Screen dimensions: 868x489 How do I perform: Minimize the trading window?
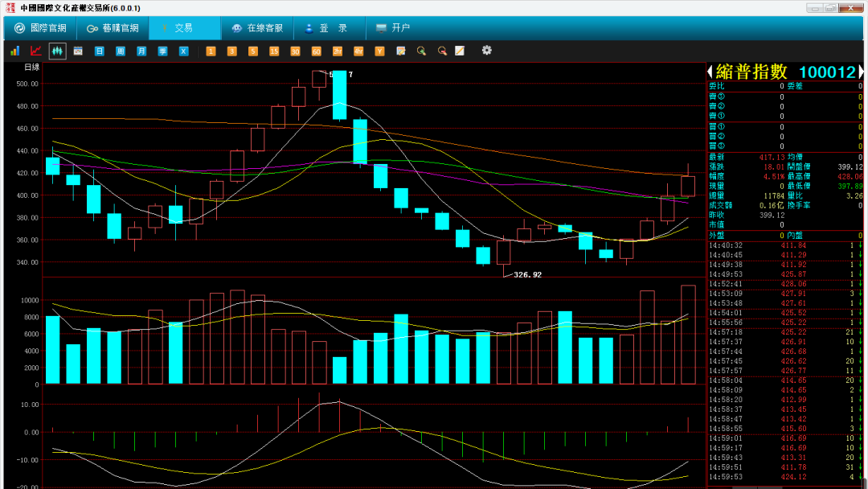(x=813, y=8)
